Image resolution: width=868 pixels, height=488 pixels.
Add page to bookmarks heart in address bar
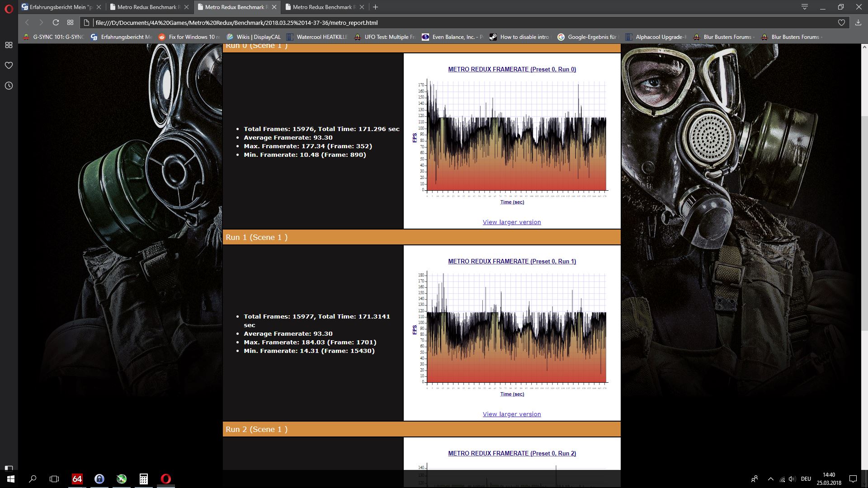coord(841,23)
